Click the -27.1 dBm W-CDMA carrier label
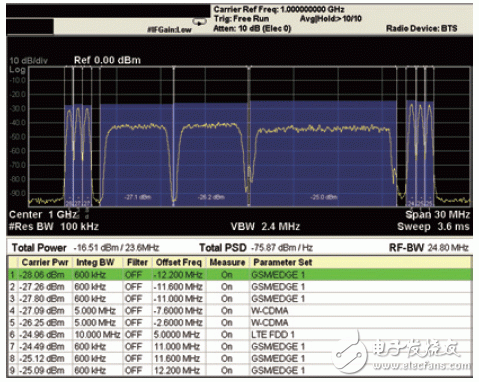The image size is (479, 382). (x=138, y=197)
